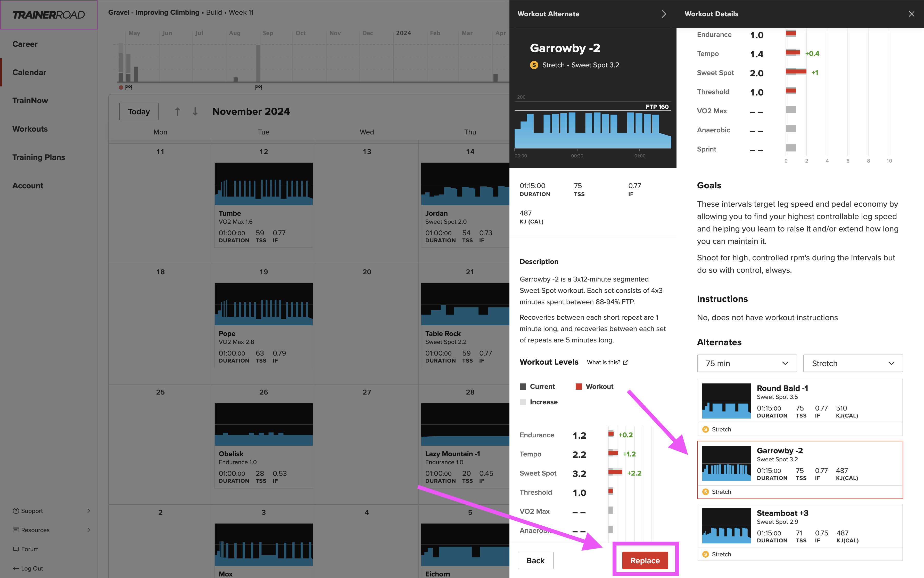This screenshot has width=924, height=578.
Task: Expand the Resources submenu chevron
Action: [x=89, y=530]
